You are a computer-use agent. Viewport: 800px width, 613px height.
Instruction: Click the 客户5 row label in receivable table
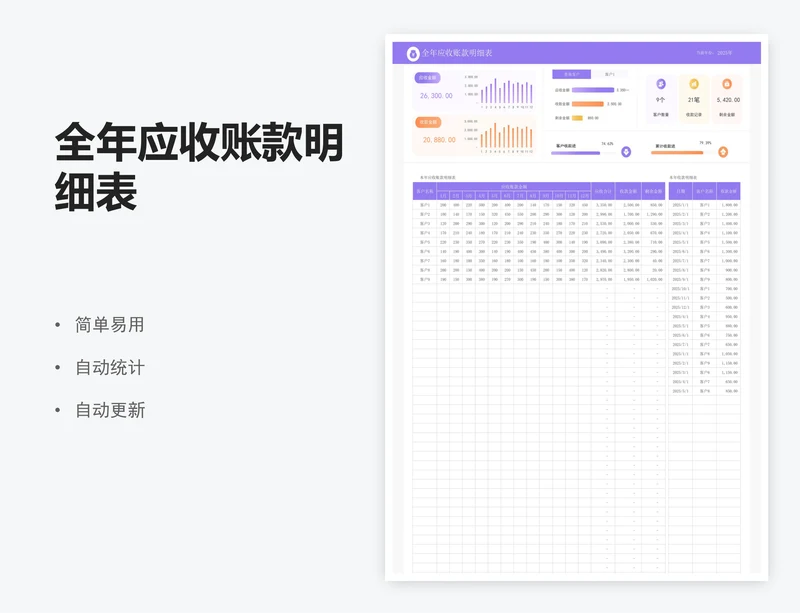pyautogui.click(x=424, y=242)
